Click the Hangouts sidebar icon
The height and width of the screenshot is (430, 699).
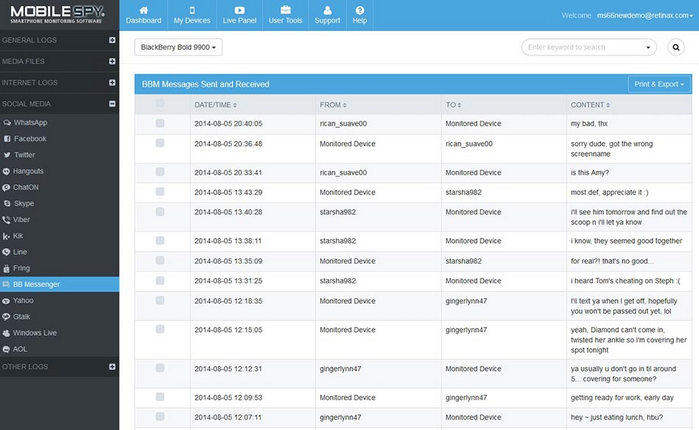(6, 171)
